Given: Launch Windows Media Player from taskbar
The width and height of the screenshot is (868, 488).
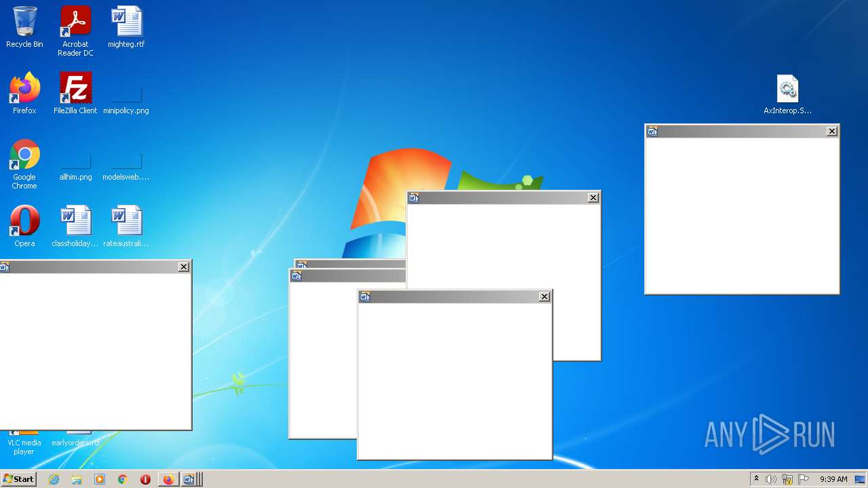Looking at the screenshot, I should pyautogui.click(x=100, y=479).
